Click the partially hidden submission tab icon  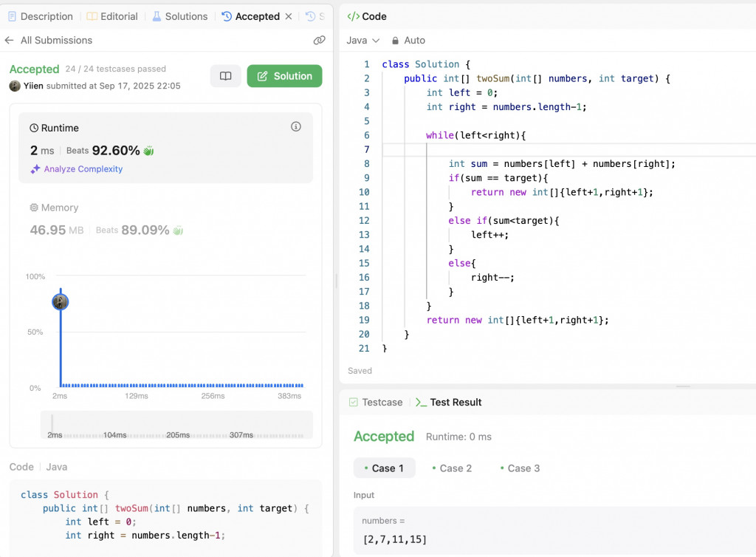(x=311, y=16)
